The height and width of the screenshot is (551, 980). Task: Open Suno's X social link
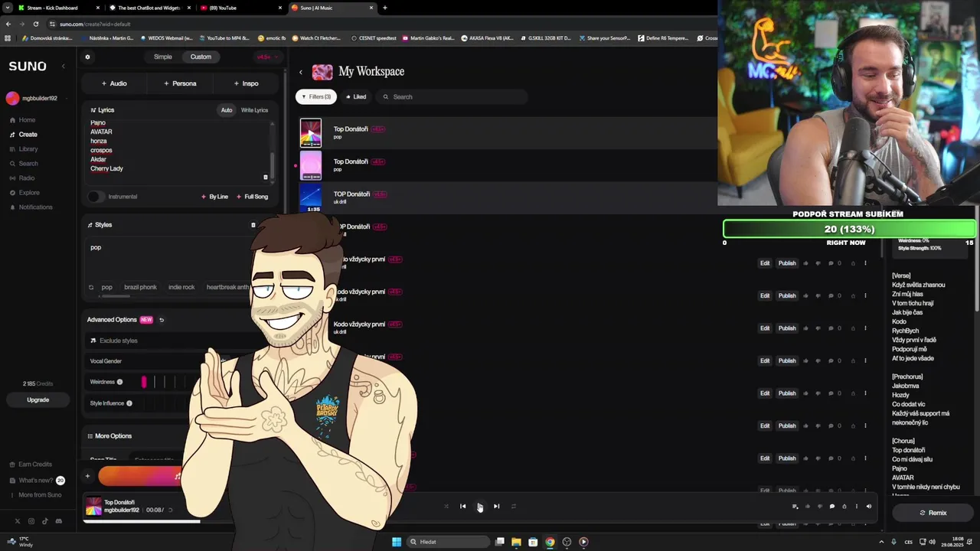pos(18,521)
